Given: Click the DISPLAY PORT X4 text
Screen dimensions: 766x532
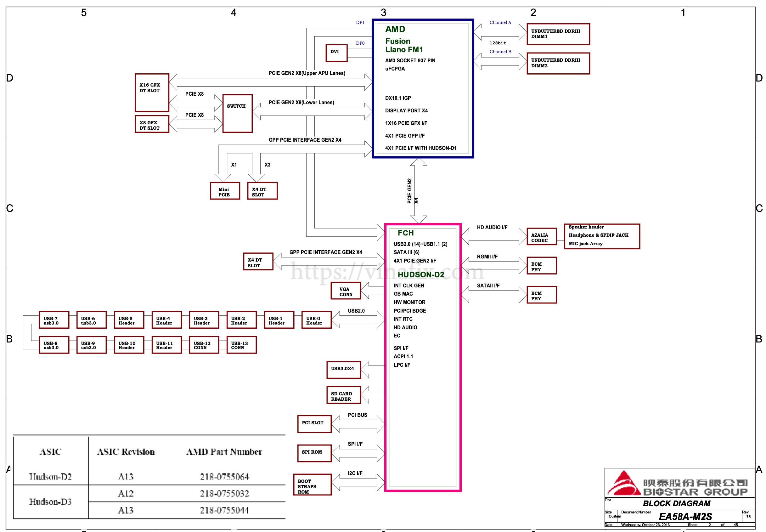Looking at the screenshot, I should (406, 111).
